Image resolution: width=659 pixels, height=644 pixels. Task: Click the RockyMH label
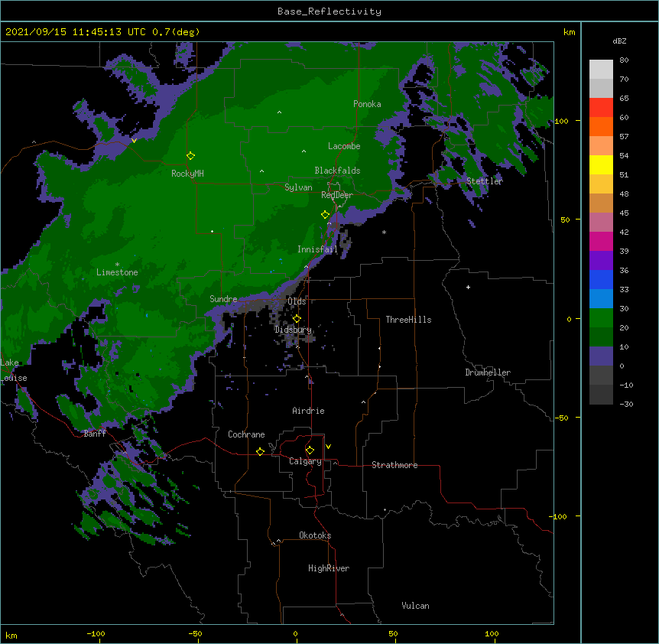point(187,174)
